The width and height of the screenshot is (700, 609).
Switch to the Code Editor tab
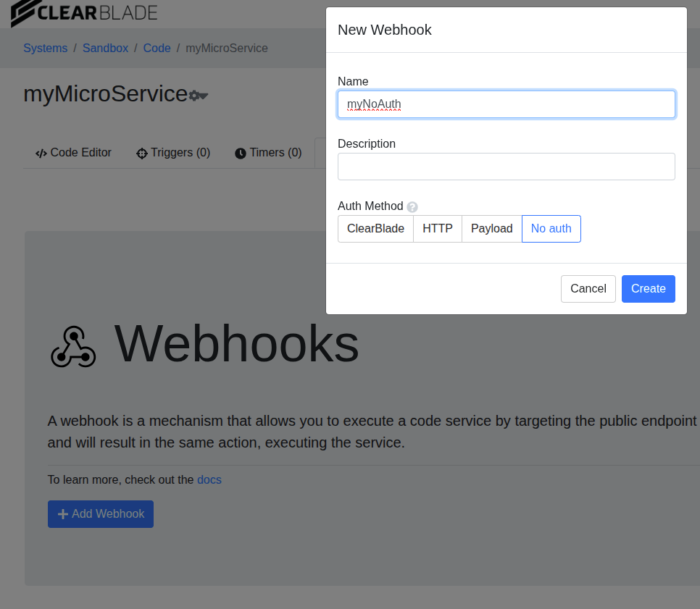[73, 153]
